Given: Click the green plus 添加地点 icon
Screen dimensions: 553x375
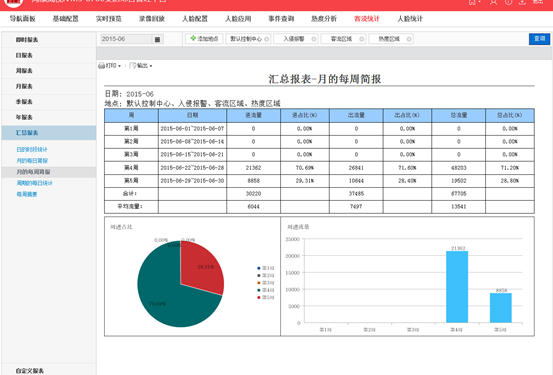Looking at the screenshot, I should click(x=193, y=38).
